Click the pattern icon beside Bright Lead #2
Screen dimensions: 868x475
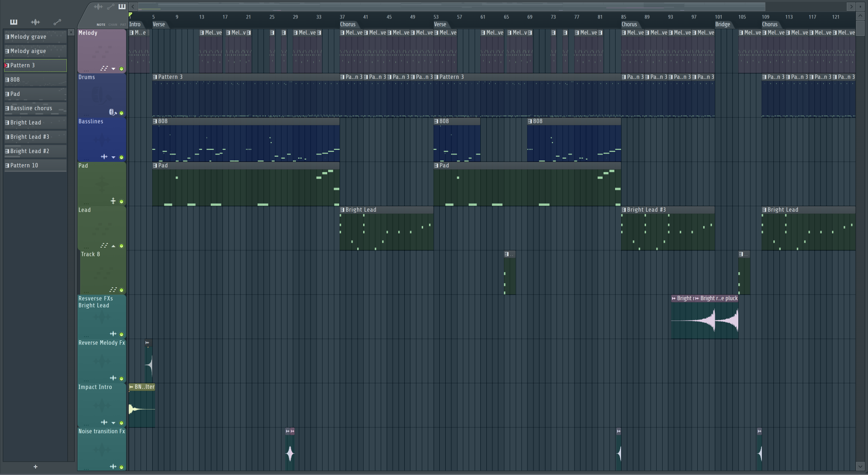click(7, 151)
